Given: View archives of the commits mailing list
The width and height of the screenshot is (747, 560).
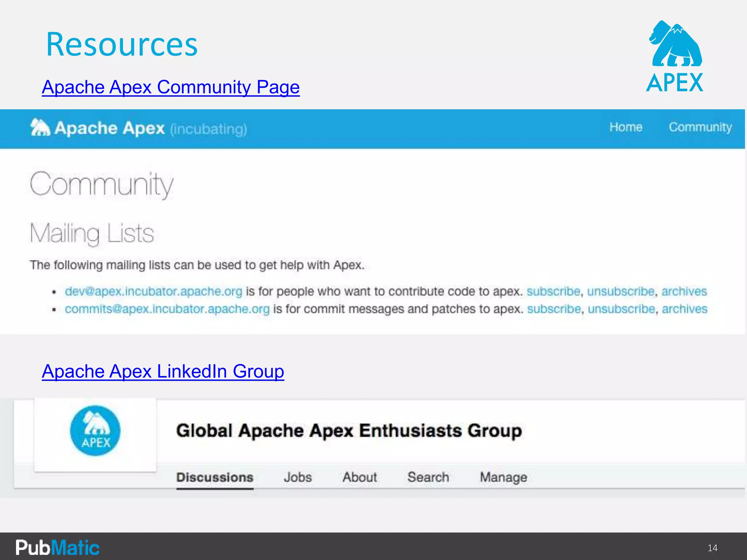Looking at the screenshot, I should point(685,309).
